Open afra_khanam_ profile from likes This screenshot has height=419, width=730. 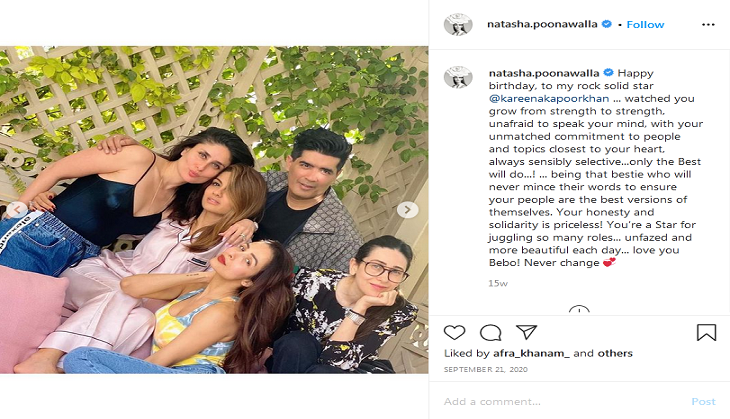[531, 353]
